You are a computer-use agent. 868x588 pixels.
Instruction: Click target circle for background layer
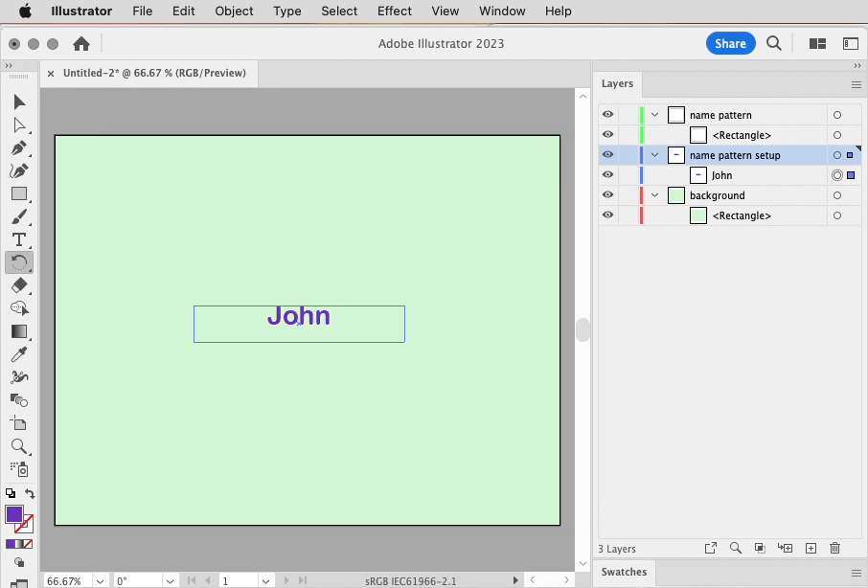click(x=837, y=195)
